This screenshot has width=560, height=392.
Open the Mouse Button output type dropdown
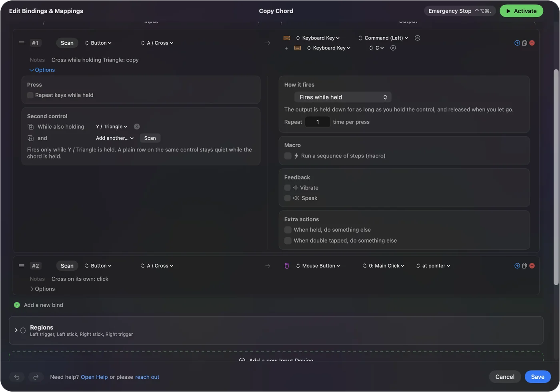point(318,266)
